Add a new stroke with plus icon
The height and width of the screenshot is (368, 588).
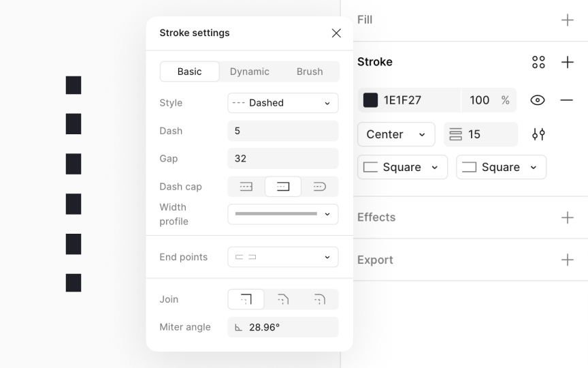[x=567, y=62]
